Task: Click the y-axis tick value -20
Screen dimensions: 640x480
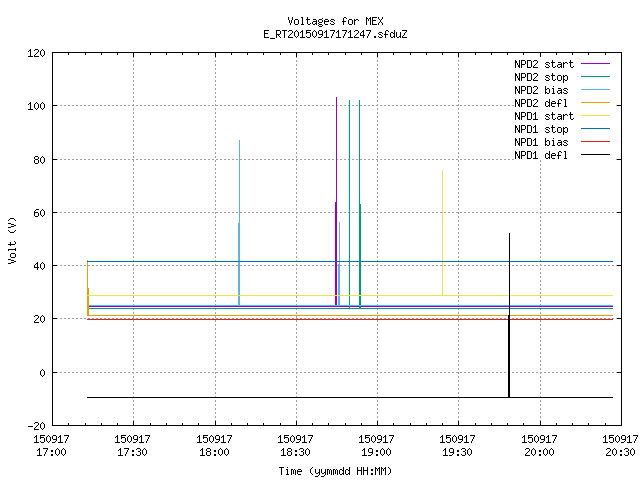Action: (36, 426)
